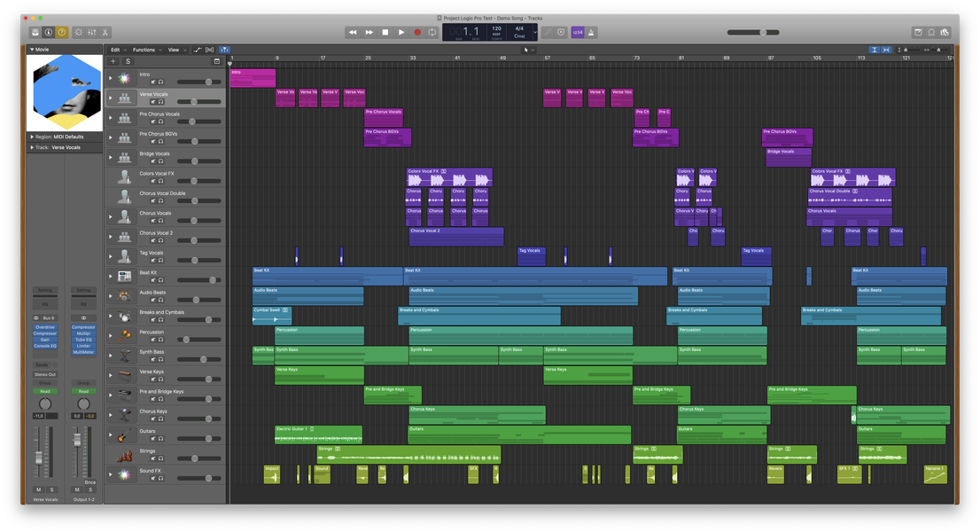Click the Audio Beats drum kit icon
This screenshot has width=980, height=532.
coord(125,296)
